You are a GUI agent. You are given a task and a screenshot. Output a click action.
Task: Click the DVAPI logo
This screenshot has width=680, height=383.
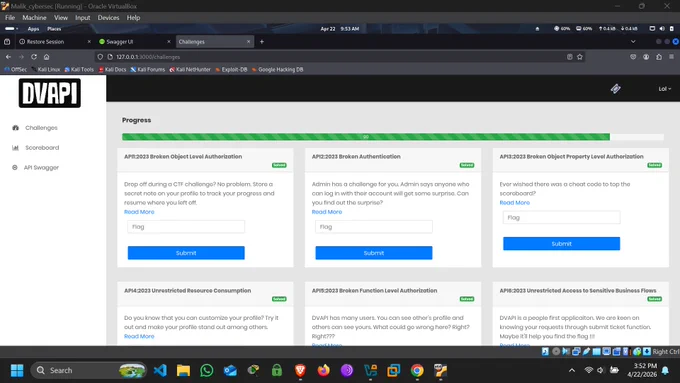50,93
